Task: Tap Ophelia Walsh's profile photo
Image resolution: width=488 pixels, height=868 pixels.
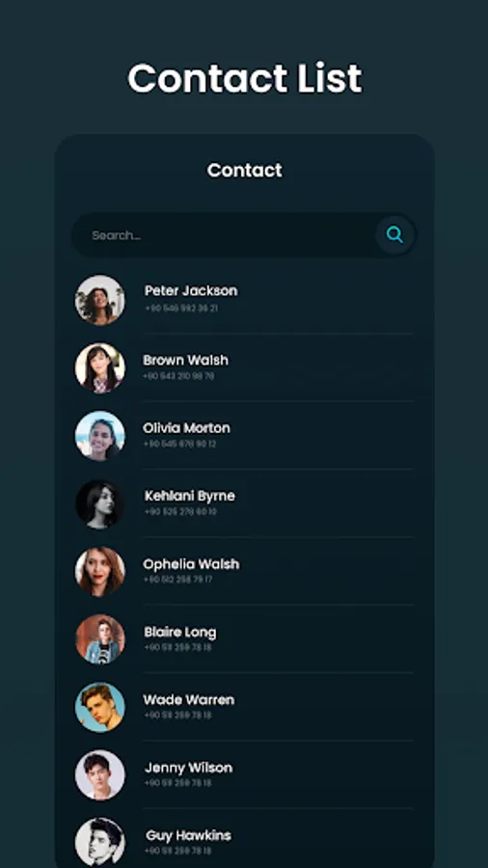Action: coord(100,572)
